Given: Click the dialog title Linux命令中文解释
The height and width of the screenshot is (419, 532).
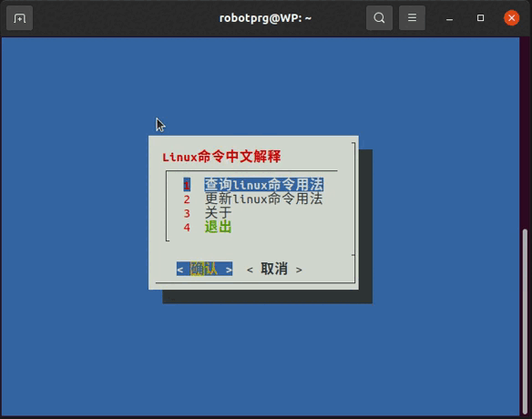Looking at the screenshot, I should (221, 157).
